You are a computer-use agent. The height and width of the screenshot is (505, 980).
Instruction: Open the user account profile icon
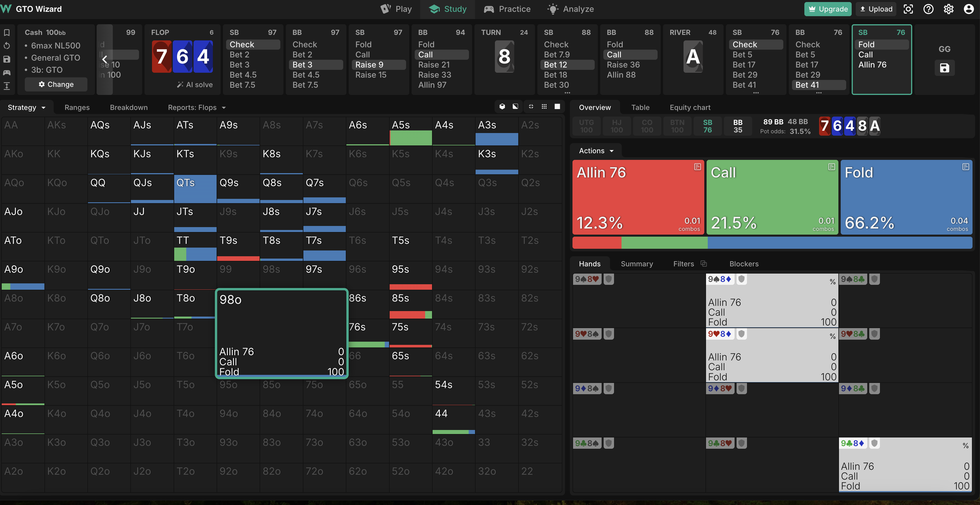[x=968, y=9]
